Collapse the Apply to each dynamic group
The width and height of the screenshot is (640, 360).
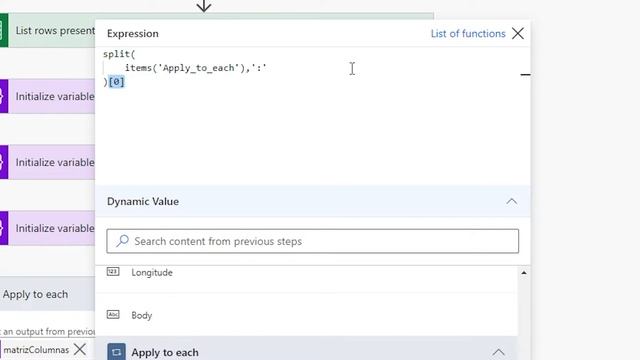point(498,352)
